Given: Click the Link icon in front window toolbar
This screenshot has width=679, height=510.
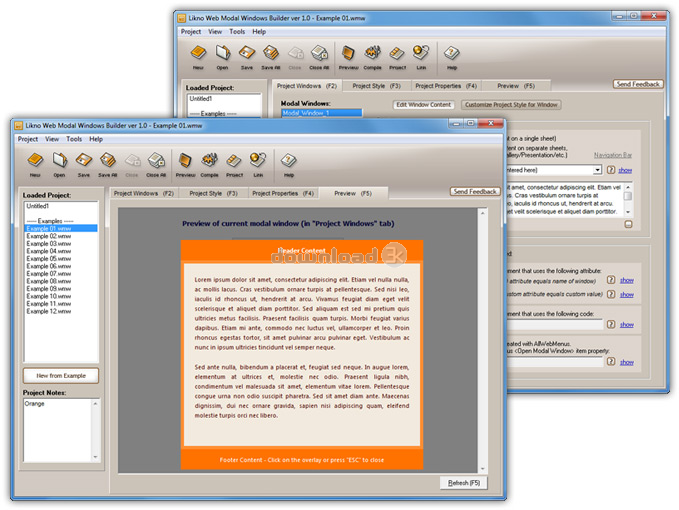Looking at the screenshot, I should [258, 161].
